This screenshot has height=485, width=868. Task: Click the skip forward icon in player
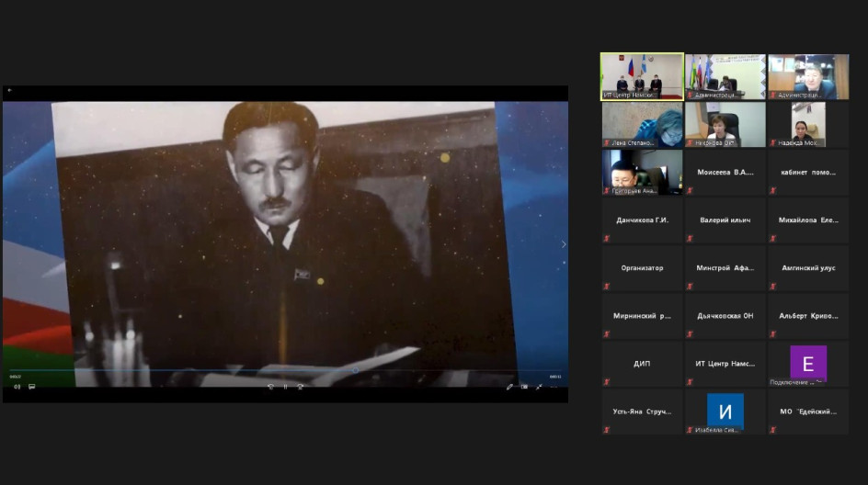(300, 387)
